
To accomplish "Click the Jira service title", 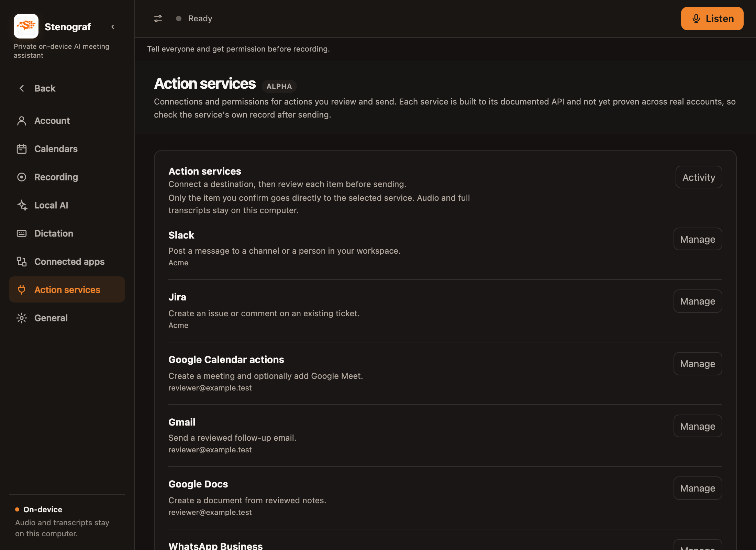I will pyautogui.click(x=177, y=297).
